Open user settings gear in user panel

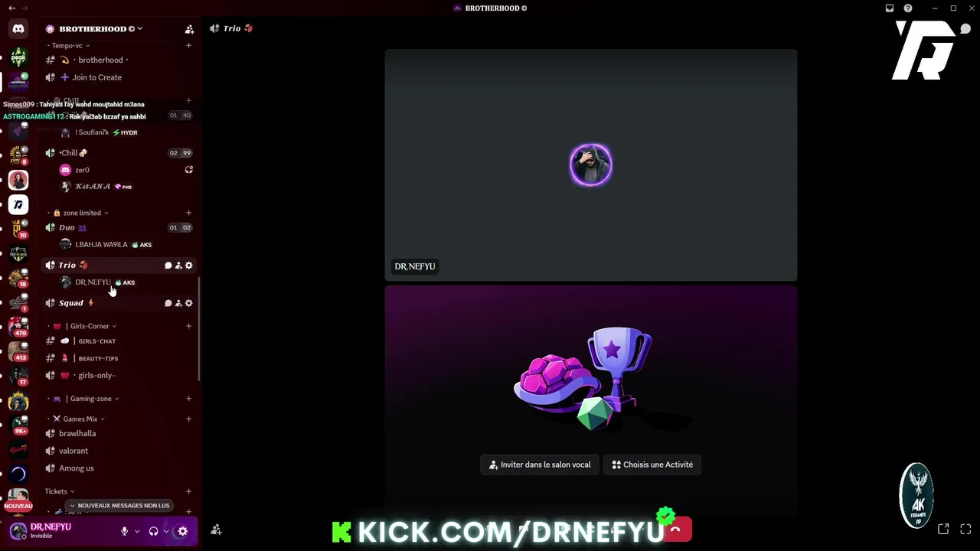[x=182, y=531]
